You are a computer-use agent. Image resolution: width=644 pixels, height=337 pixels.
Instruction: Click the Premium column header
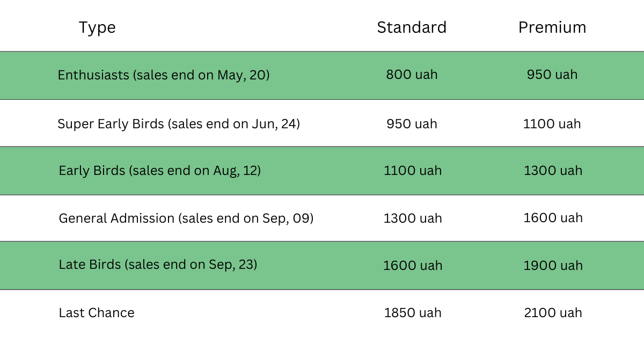click(x=552, y=27)
